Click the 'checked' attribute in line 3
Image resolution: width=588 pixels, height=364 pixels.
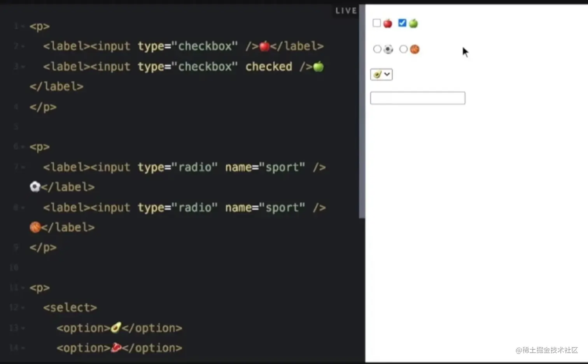269,66
